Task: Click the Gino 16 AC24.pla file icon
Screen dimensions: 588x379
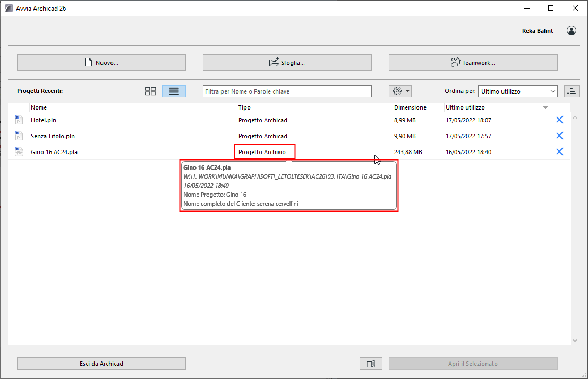Action: tap(19, 151)
